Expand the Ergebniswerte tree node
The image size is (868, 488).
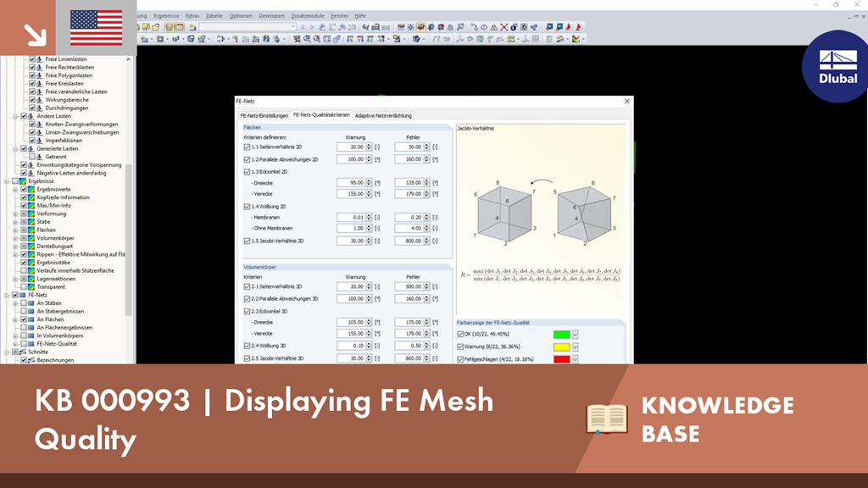[x=15, y=189]
